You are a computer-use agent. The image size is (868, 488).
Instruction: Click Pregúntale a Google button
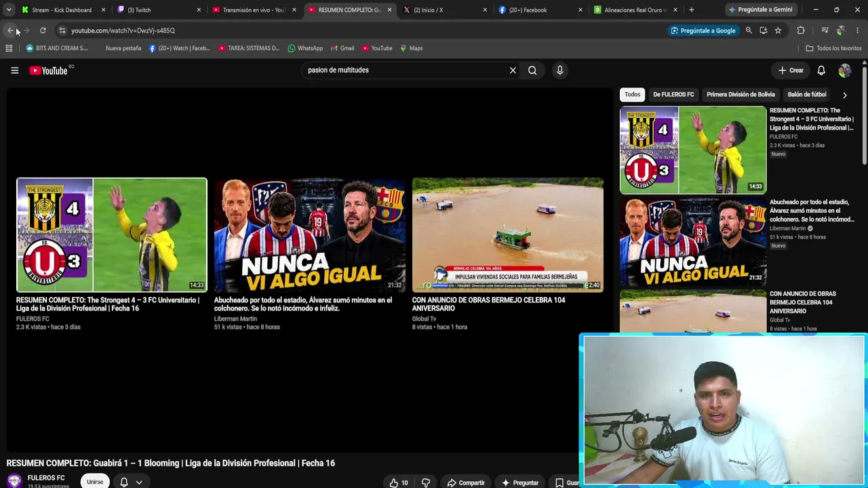point(703,30)
